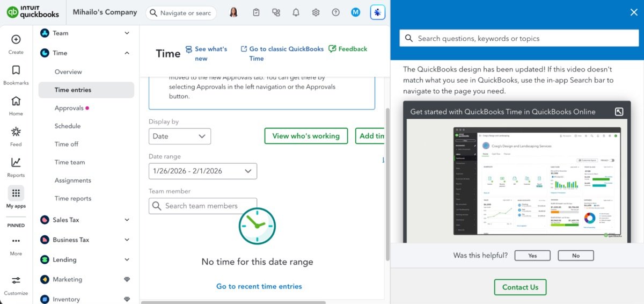
Task: Close the help panel with the X
Action: [x=634, y=12]
